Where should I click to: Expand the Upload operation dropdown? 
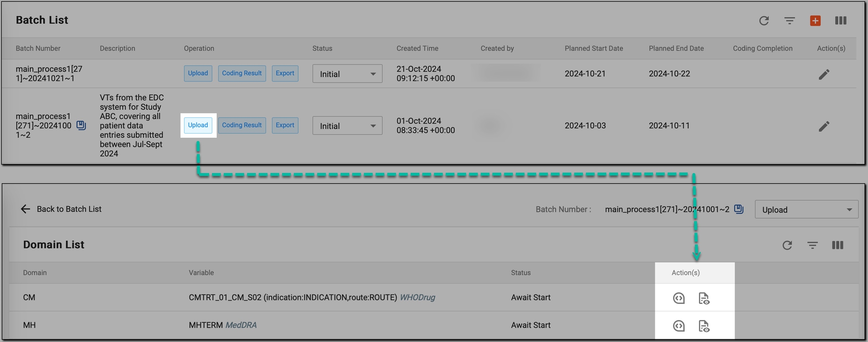(806, 210)
